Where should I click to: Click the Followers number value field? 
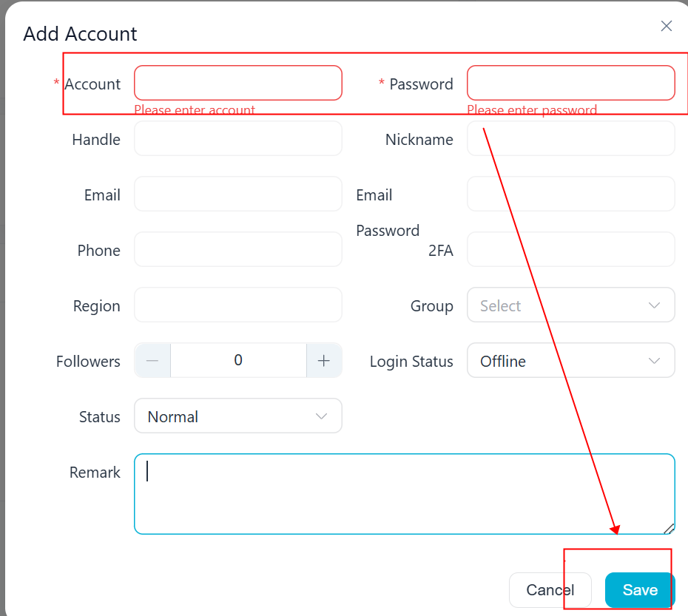point(238,361)
